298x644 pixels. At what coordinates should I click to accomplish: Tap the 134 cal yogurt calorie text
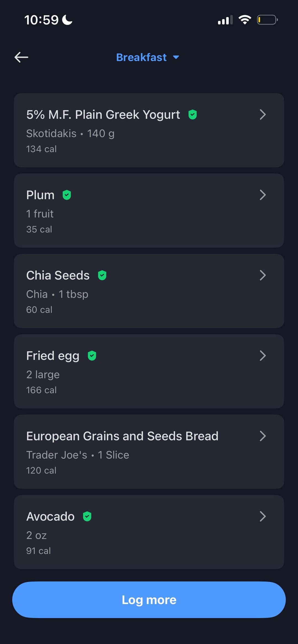pos(41,149)
